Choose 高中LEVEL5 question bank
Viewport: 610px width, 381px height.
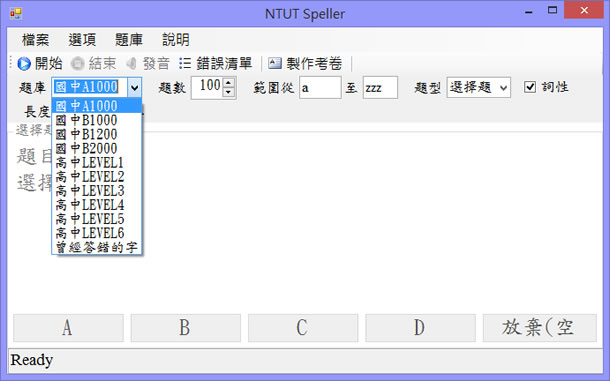pos(96,219)
